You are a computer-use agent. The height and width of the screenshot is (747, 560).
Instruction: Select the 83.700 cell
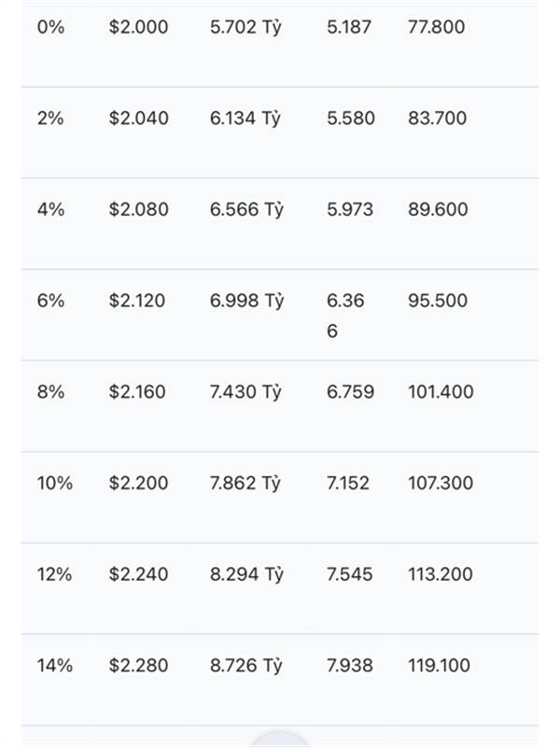[437, 119]
